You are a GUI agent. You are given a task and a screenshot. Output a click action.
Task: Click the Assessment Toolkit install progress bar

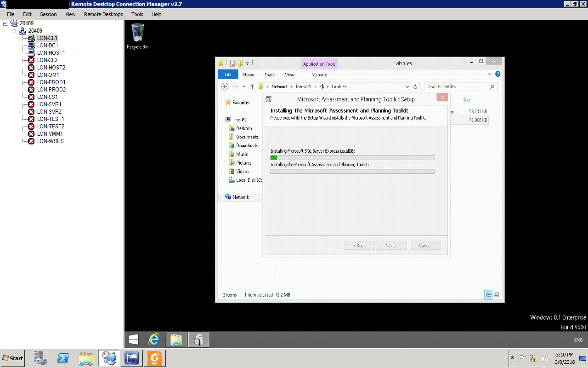click(353, 171)
